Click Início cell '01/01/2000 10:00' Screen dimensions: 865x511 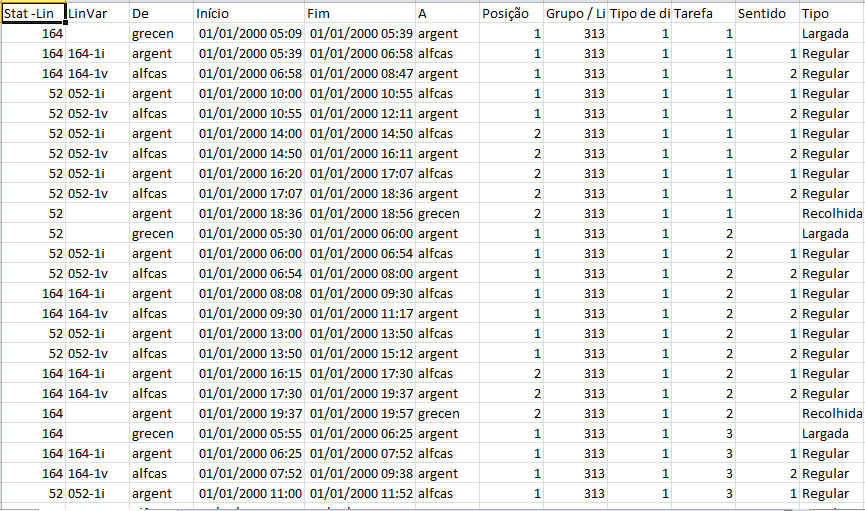pos(249,93)
